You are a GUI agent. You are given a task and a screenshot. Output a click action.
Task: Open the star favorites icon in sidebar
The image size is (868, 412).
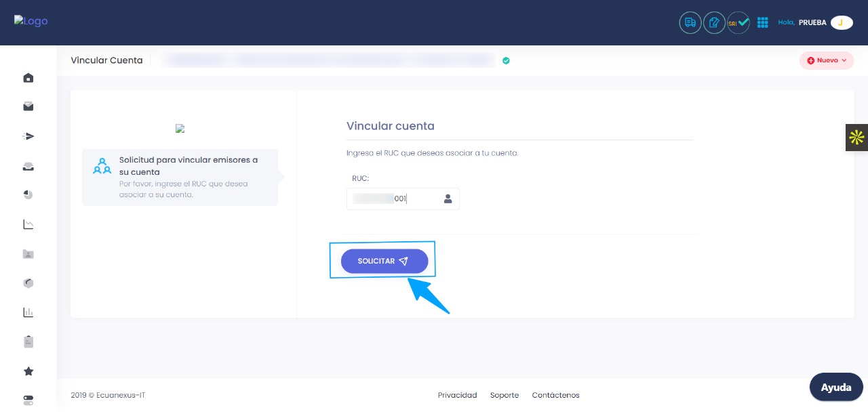click(28, 371)
